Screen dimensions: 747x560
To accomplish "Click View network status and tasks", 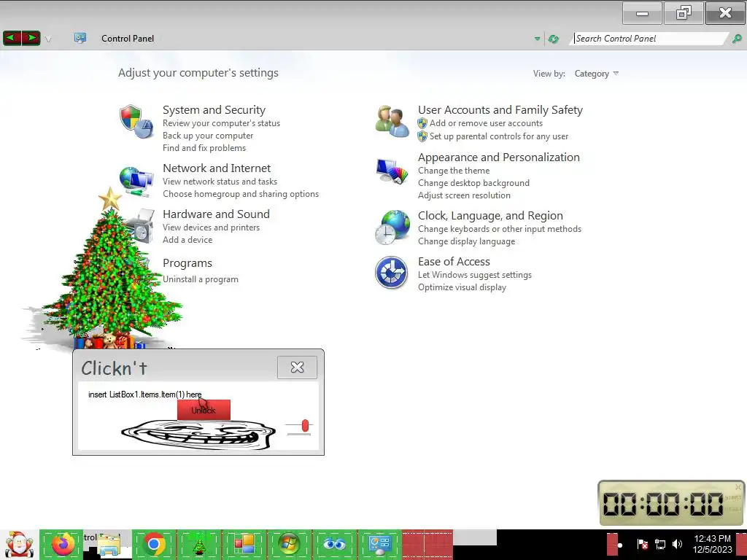I will tap(220, 182).
